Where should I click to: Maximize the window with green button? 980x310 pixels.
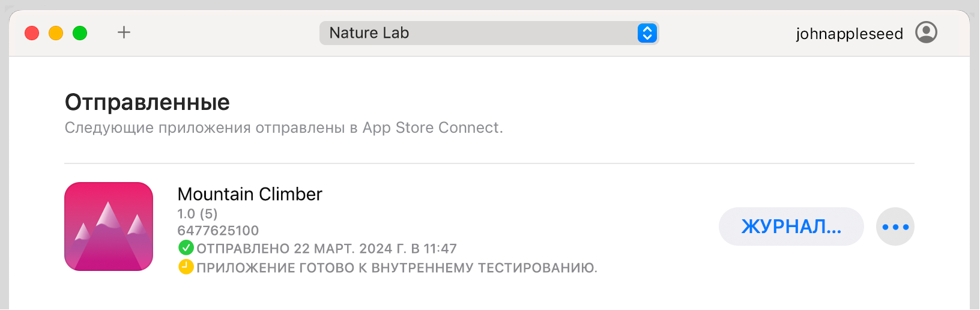click(80, 33)
